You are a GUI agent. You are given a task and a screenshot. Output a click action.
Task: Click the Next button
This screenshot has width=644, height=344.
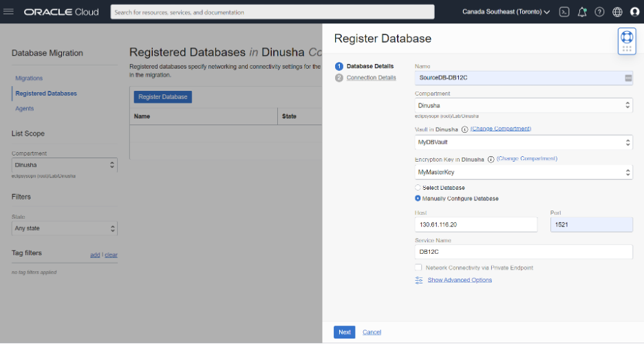(345, 332)
